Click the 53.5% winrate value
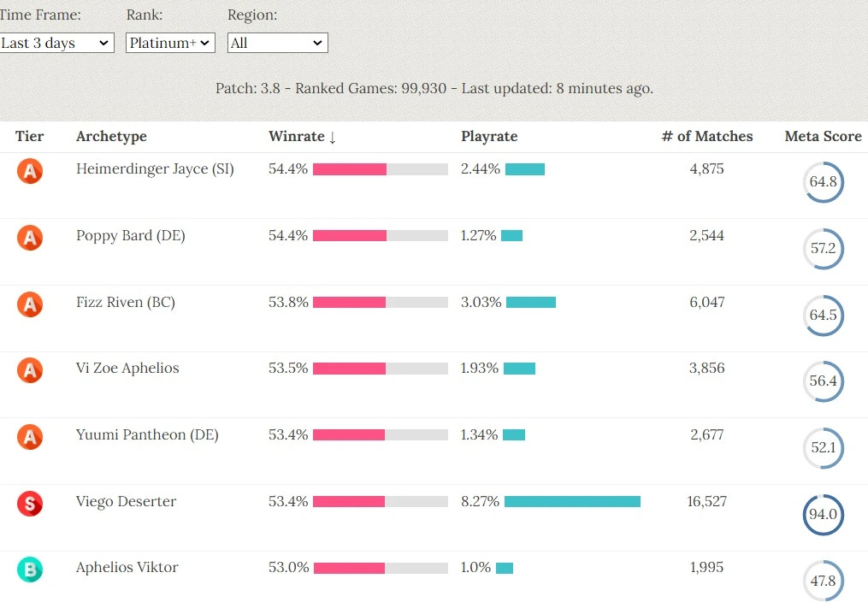The width and height of the screenshot is (868, 608). click(x=288, y=369)
